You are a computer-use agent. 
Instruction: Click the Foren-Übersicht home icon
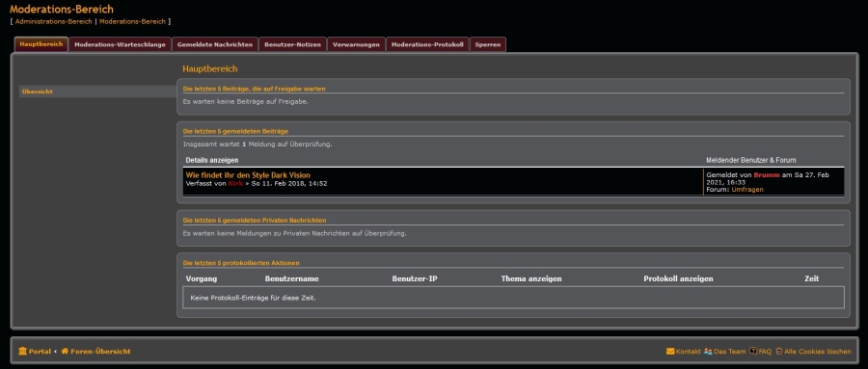pyautogui.click(x=65, y=352)
